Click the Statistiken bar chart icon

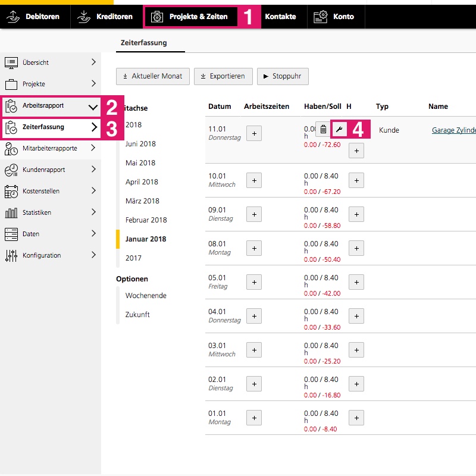pyautogui.click(x=11, y=212)
